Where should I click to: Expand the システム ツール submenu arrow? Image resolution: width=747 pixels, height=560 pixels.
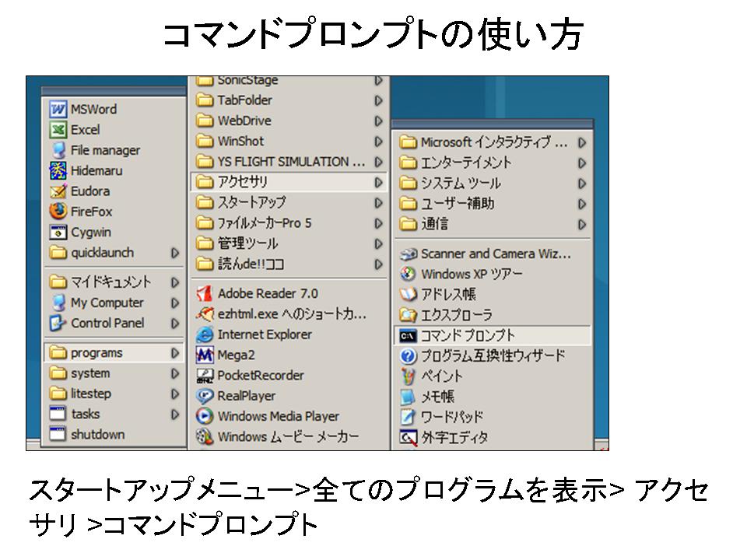(x=581, y=184)
